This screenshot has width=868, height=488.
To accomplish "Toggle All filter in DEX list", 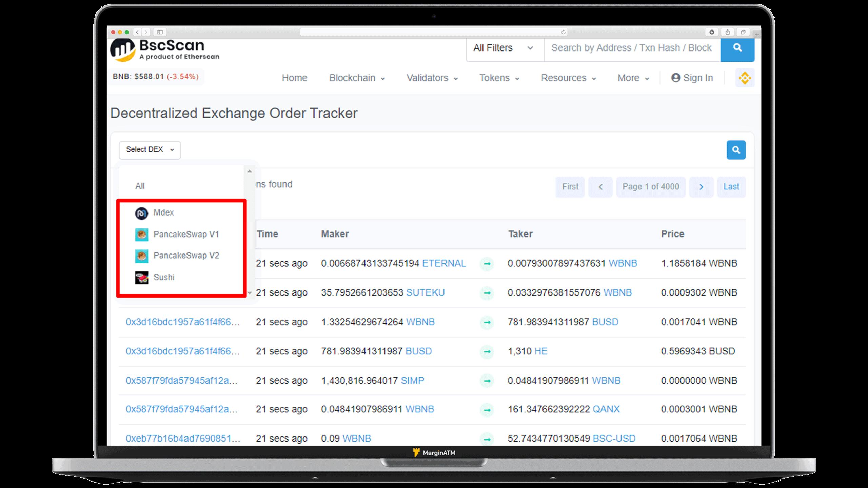I will click(x=139, y=185).
